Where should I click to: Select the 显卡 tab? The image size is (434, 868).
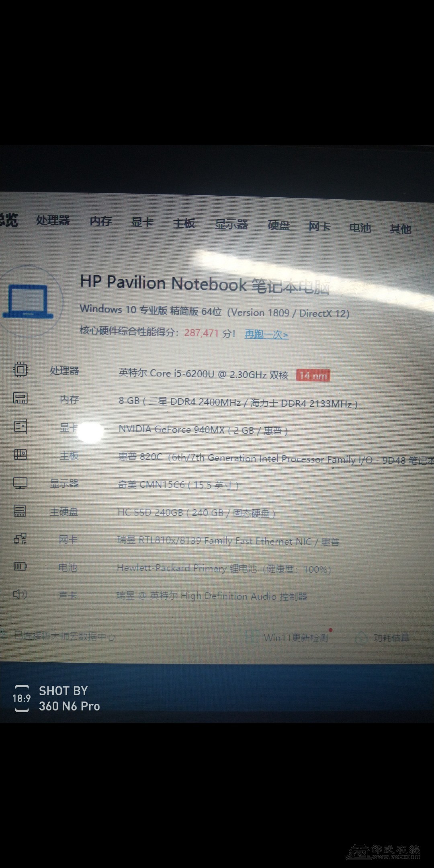[142, 222]
